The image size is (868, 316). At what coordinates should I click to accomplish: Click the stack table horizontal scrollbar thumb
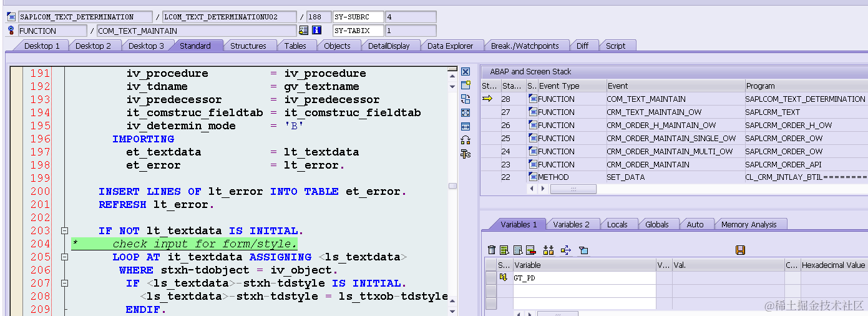point(573,189)
